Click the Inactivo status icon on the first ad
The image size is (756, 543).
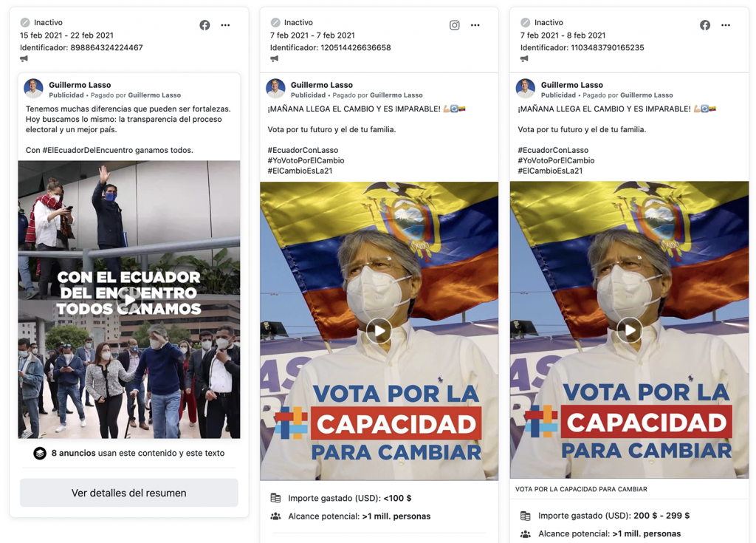pos(25,22)
